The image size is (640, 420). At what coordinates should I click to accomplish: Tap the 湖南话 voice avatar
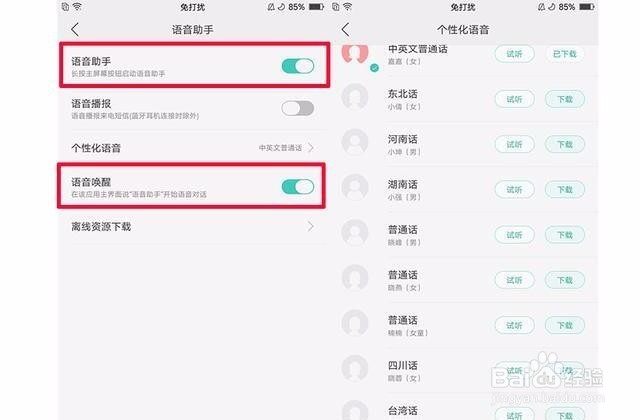tap(355, 187)
